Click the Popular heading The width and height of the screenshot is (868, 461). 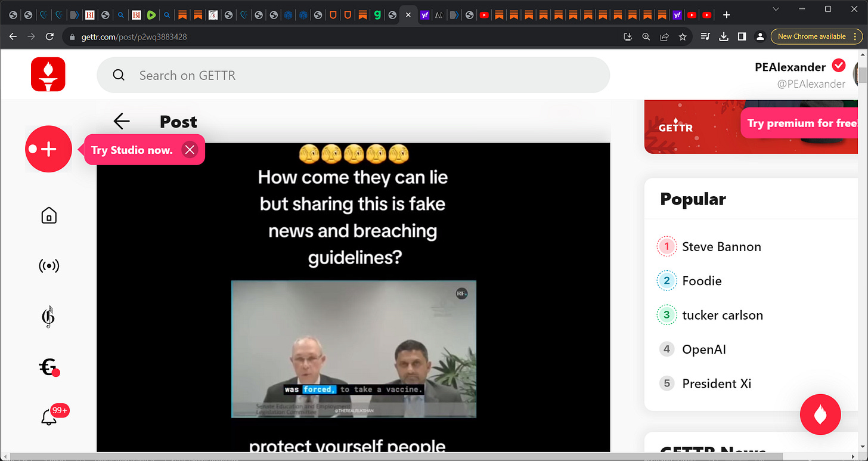(693, 199)
